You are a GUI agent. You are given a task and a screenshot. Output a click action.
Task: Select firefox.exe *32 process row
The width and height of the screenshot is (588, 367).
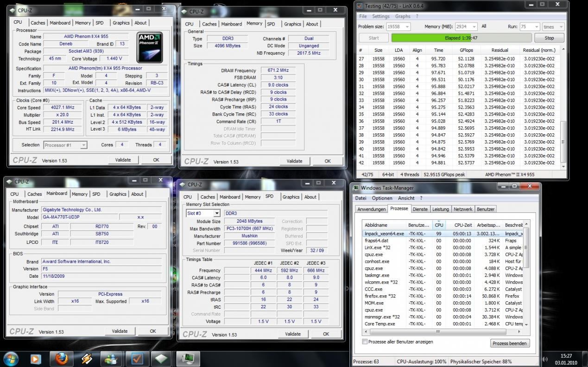[443, 296]
